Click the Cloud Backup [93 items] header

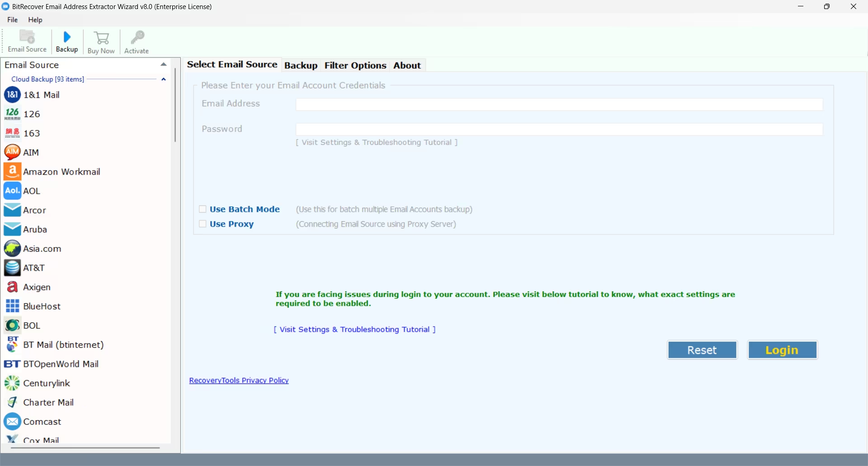[x=47, y=79]
